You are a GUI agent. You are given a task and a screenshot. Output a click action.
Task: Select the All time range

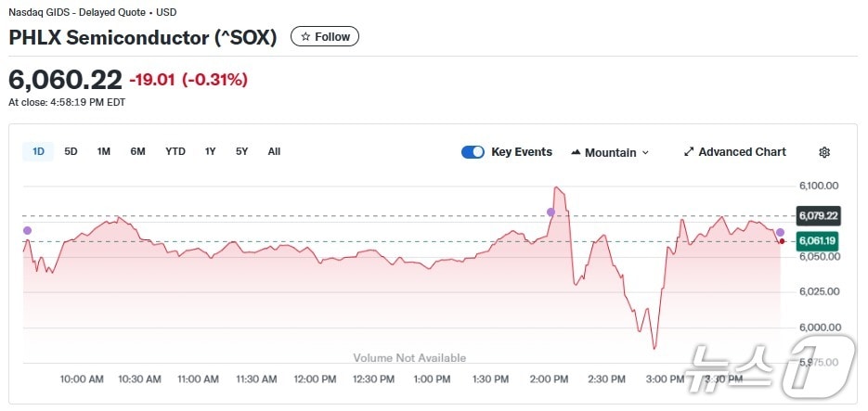[274, 151]
